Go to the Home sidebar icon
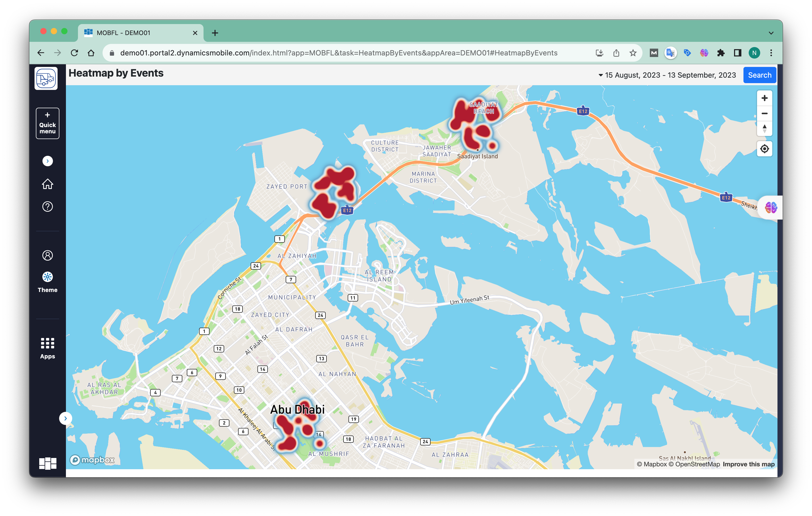This screenshot has height=516, width=812. 48,184
